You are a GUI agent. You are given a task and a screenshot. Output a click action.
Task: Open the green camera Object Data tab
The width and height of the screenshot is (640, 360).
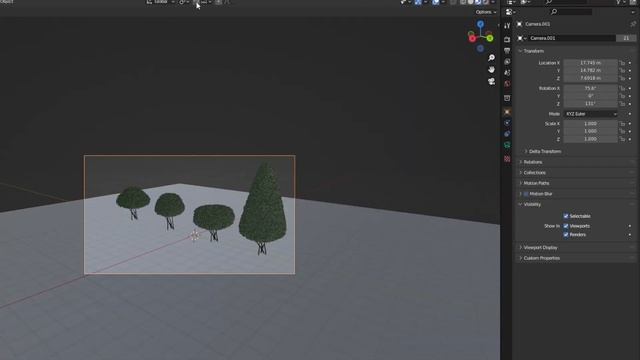(x=507, y=145)
